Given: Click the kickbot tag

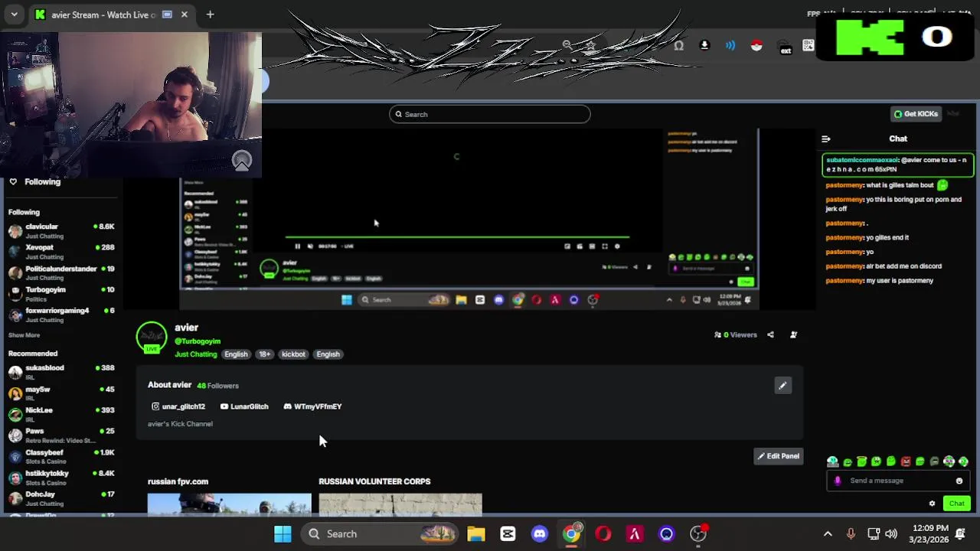Looking at the screenshot, I should click(293, 354).
